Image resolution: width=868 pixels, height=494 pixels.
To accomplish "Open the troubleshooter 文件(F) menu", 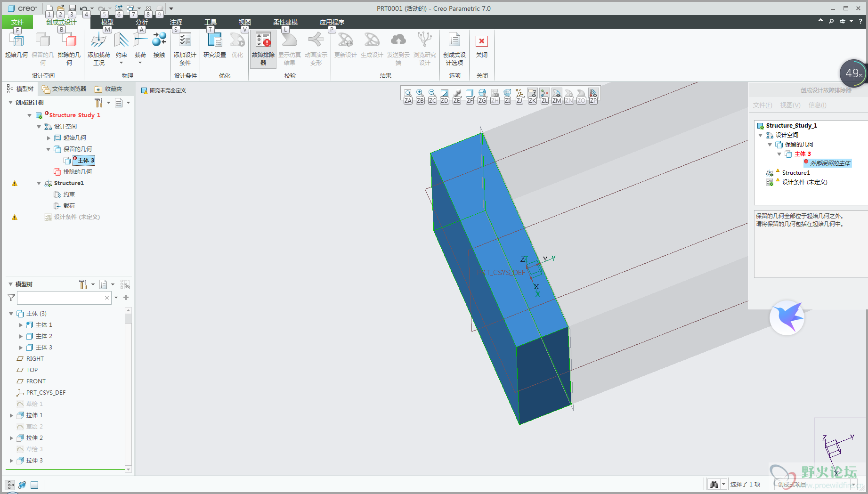I will (763, 105).
